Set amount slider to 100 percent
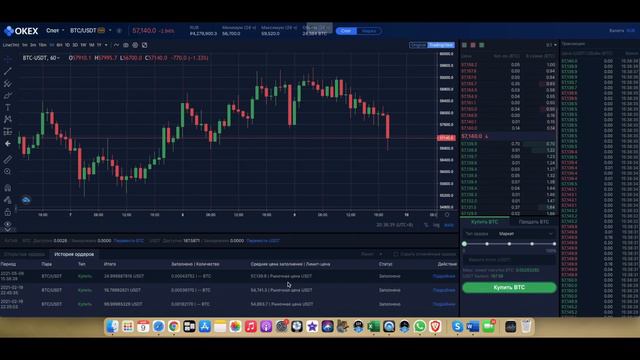The width and height of the screenshot is (640, 360). pyautogui.click(x=554, y=244)
